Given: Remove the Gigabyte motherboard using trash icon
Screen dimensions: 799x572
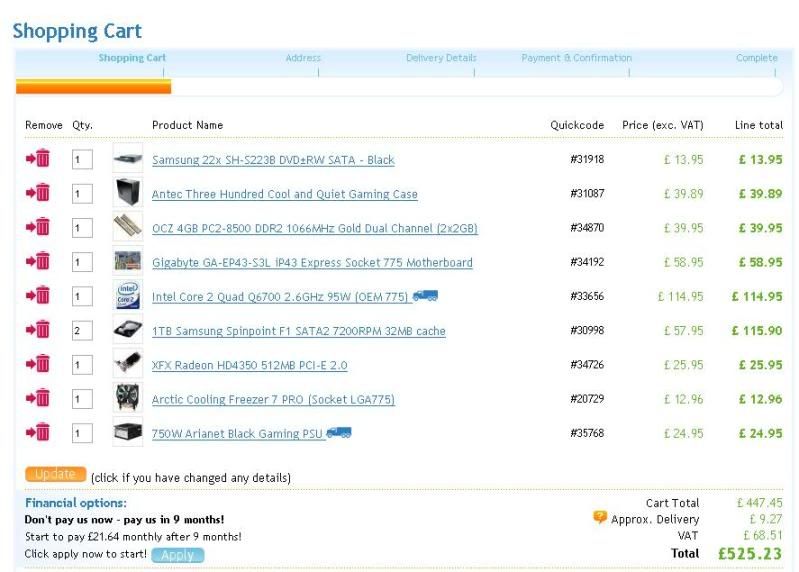Looking at the screenshot, I should (x=38, y=262).
